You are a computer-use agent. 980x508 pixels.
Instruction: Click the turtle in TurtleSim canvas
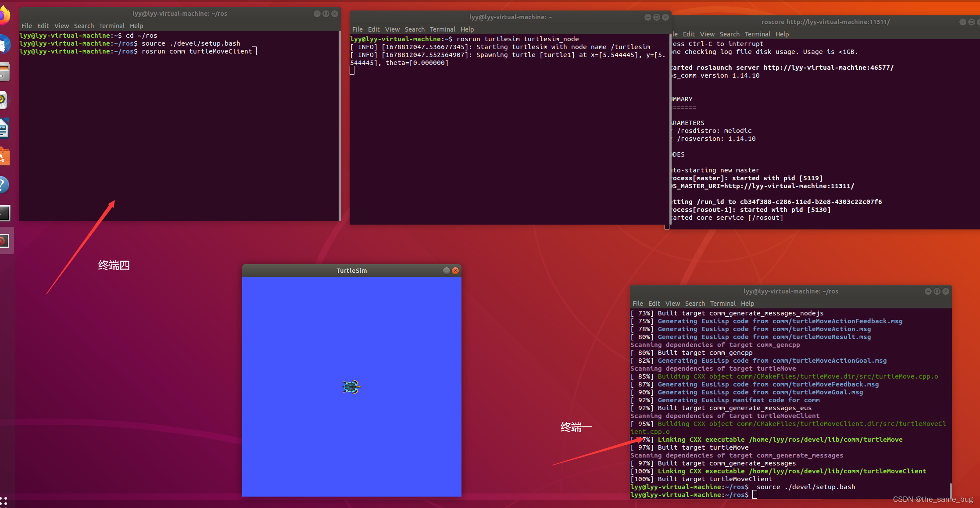(351, 387)
